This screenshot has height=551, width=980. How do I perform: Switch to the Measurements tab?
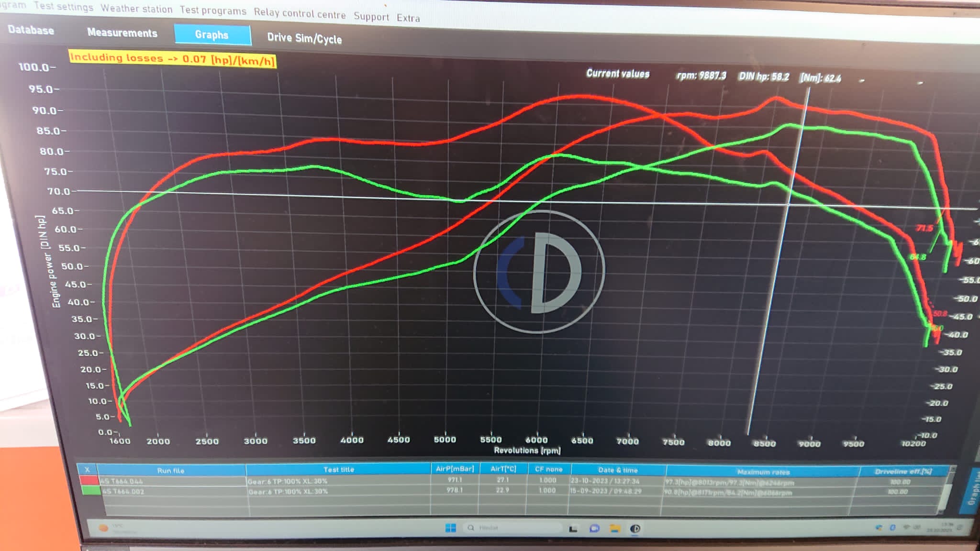click(x=122, y=33)
